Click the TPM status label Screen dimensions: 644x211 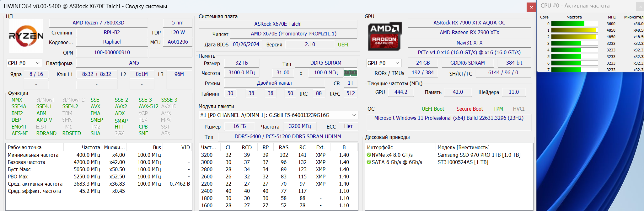[498, 109]
